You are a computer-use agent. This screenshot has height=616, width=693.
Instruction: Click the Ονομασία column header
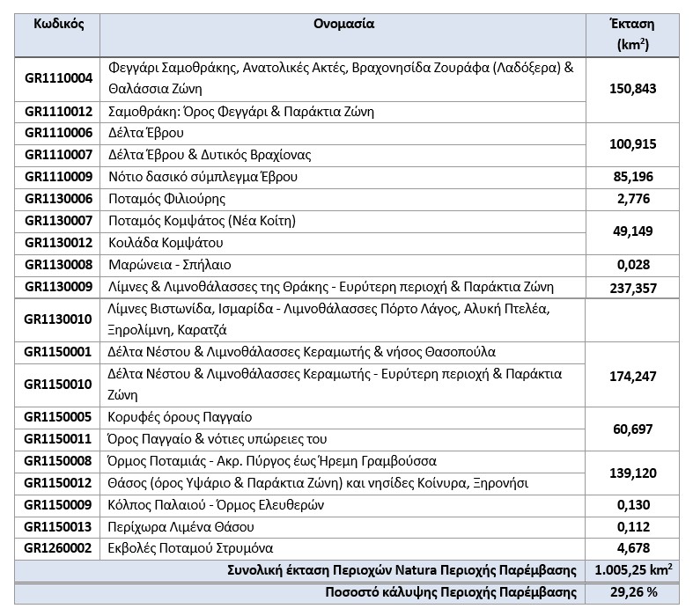pos(343,24)
